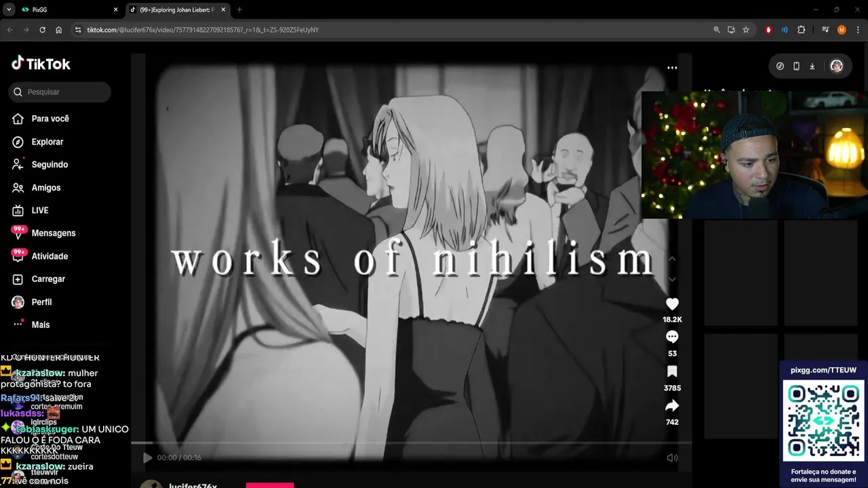The width and height of the screenshot is (868, 488).
Task: Go to the Explorar page
Action: [38, 142]
